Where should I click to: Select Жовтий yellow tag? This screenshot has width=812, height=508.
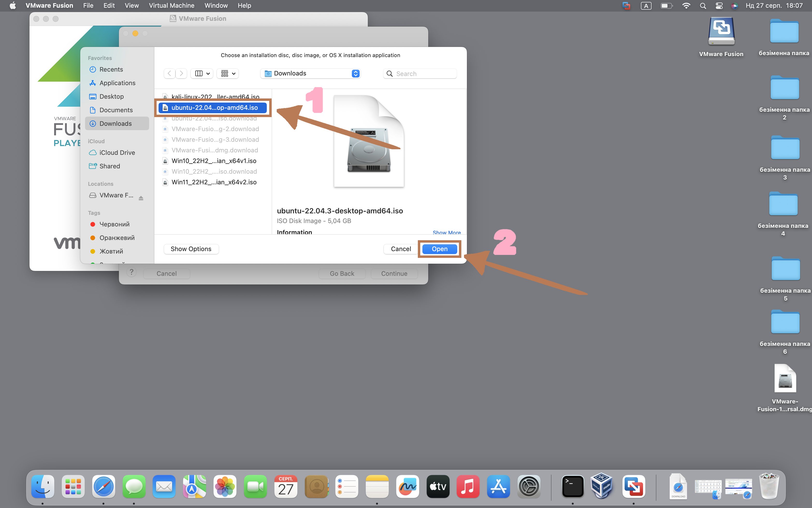coord(117,251)
